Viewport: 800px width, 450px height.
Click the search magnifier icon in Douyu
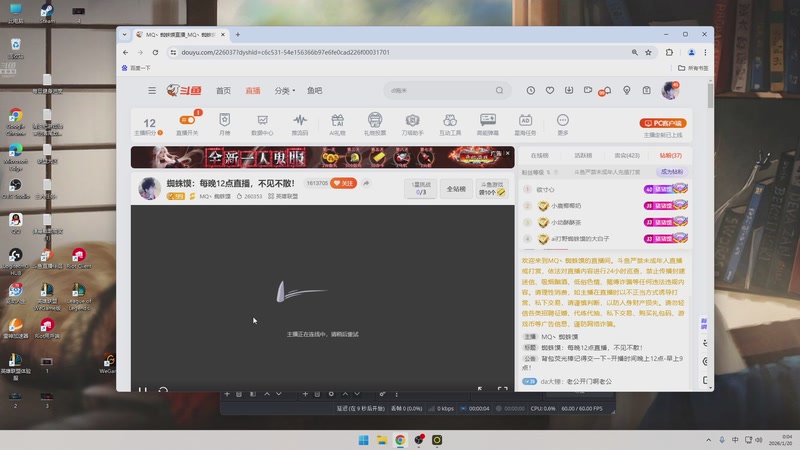pos(499,90)
